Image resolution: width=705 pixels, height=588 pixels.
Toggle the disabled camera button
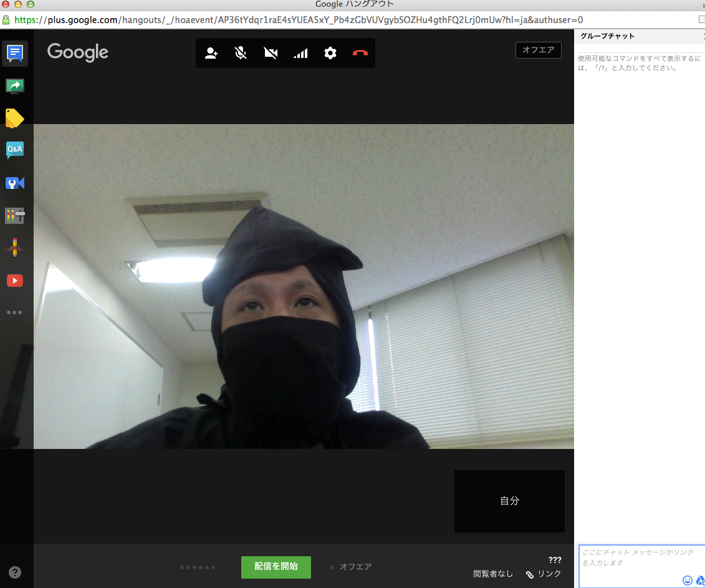click(x=271, y=53)
